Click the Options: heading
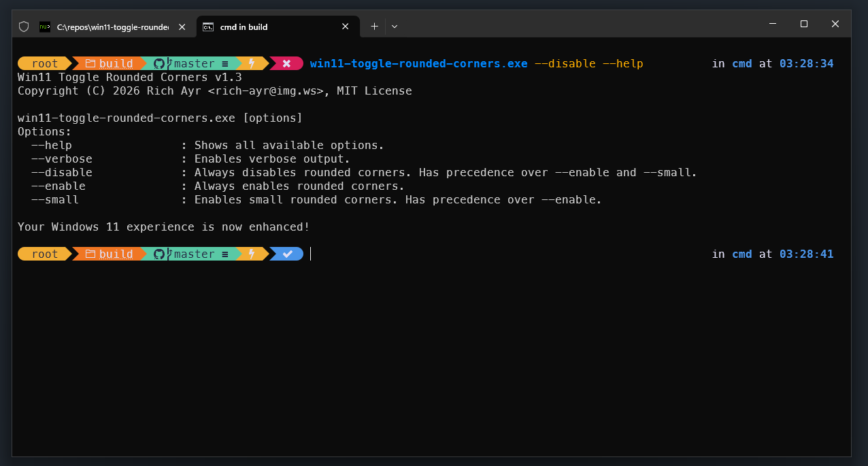This screenshot has width=868, height=466. coord(45,131)
